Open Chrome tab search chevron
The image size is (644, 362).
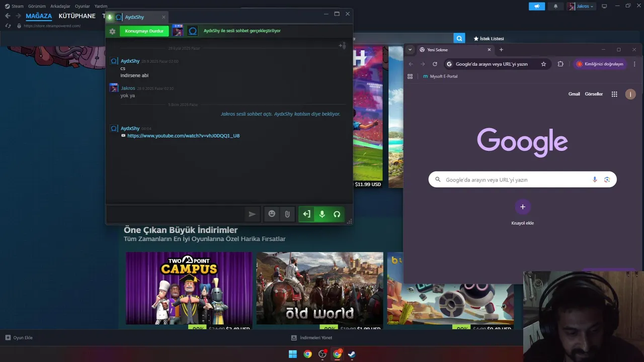[410, 50]
